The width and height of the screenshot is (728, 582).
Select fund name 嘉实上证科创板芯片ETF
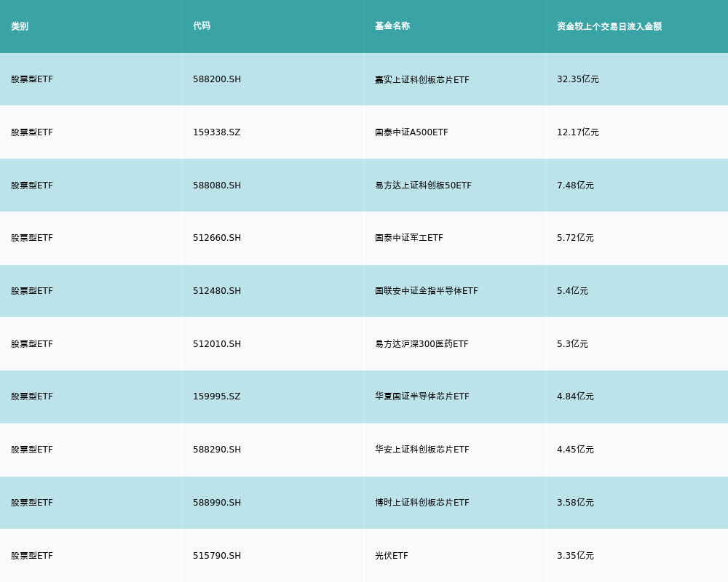click(422, 80)
